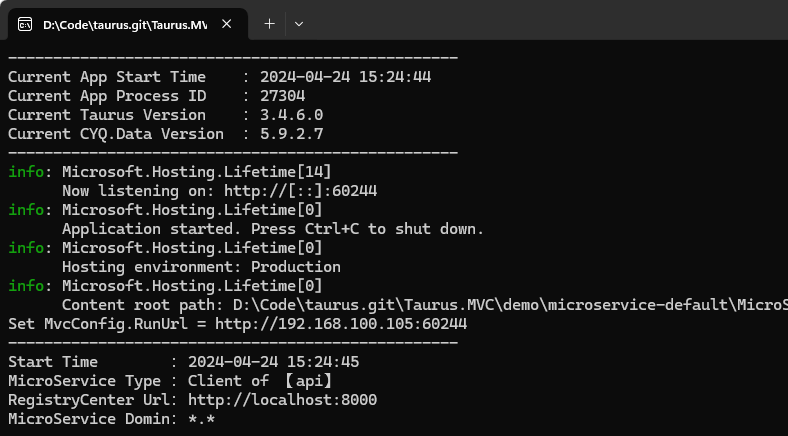Open a new tab with the plus button

click(x=269, y=24)
